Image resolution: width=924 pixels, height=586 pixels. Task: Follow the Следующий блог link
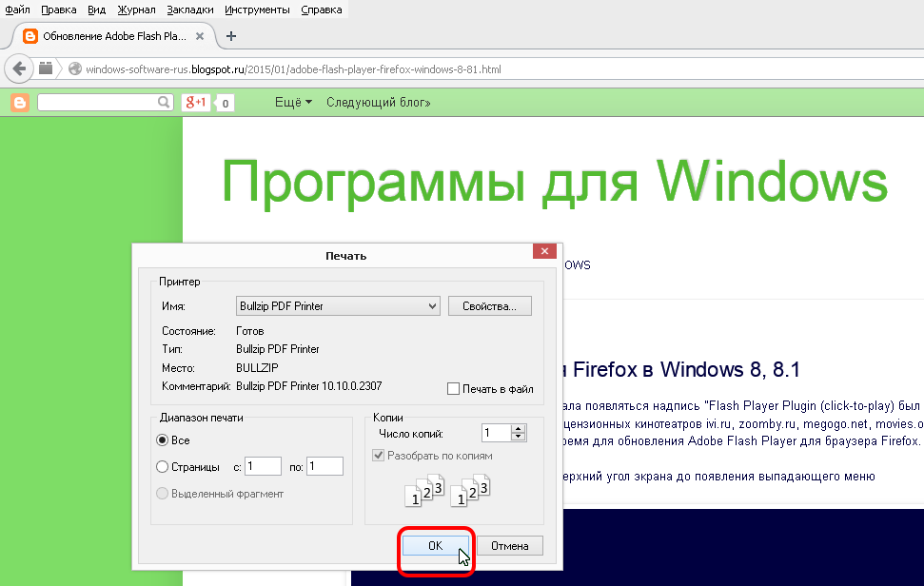point(379,103)
